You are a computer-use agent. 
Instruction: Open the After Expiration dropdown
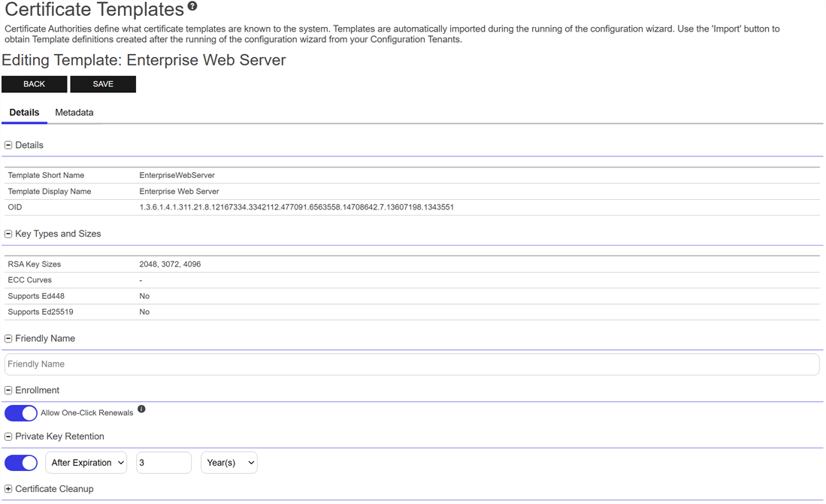(86, 463)
